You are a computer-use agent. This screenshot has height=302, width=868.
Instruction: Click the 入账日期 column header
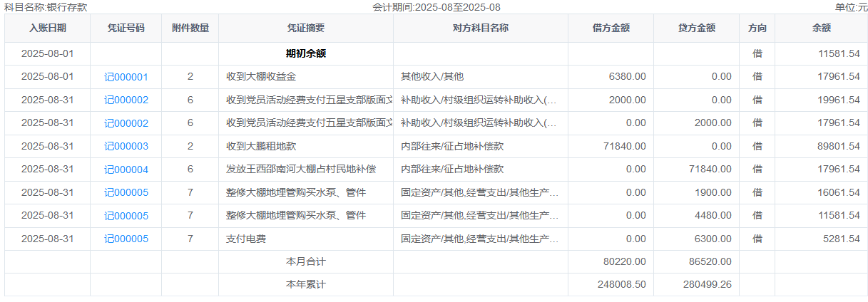tap(48, 28)
